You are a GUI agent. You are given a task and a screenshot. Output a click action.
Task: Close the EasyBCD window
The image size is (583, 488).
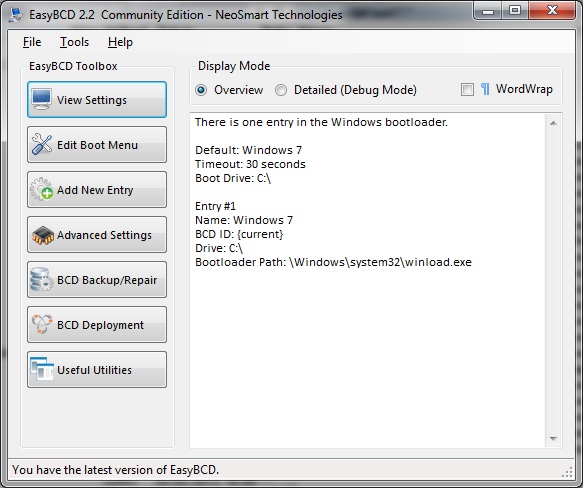coord(552,11)
